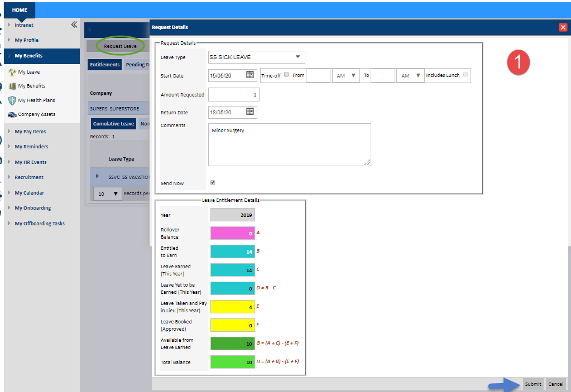
Task: Click the Available from Leave Earned box
Action: 233,343
